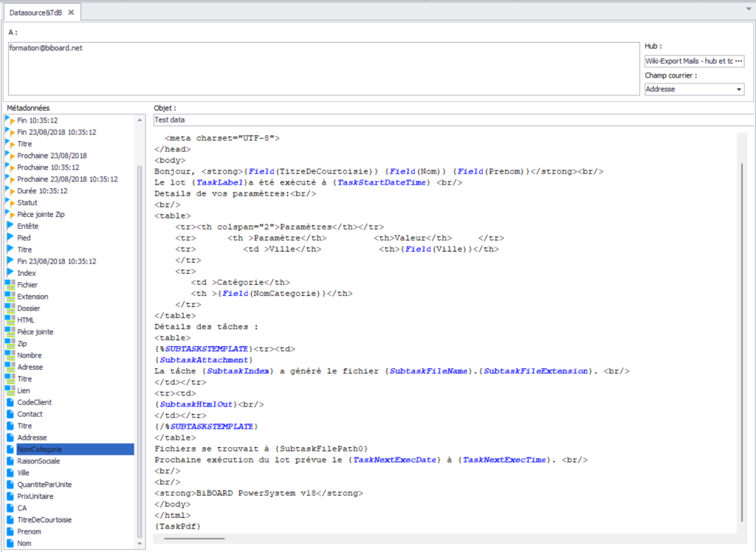Click the document icon next to 'RaisonSociale'

[10, 460]
